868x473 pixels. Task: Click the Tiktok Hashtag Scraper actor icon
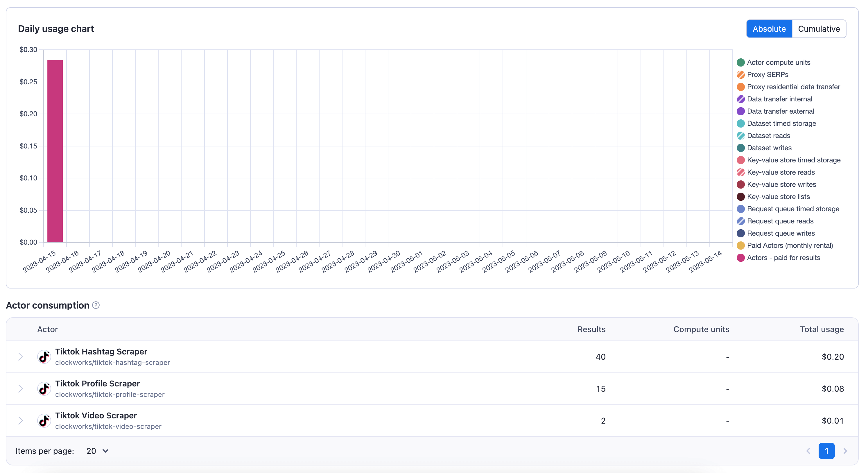(x=44, y=357)
